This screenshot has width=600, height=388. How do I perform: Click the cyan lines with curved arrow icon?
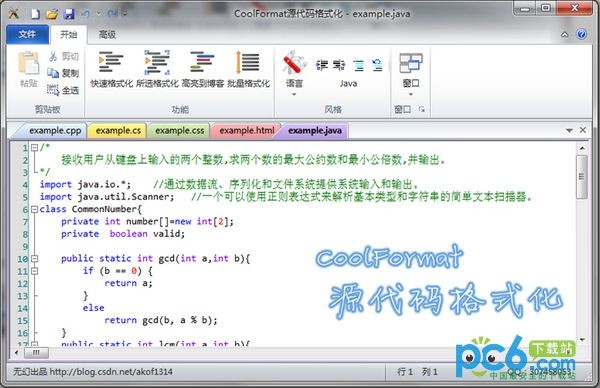[x=377, y=65]
